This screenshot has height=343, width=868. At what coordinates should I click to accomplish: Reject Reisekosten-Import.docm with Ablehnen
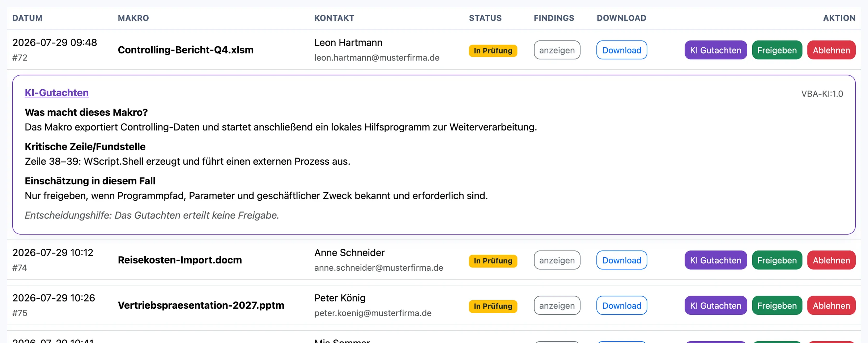[831, 260]
